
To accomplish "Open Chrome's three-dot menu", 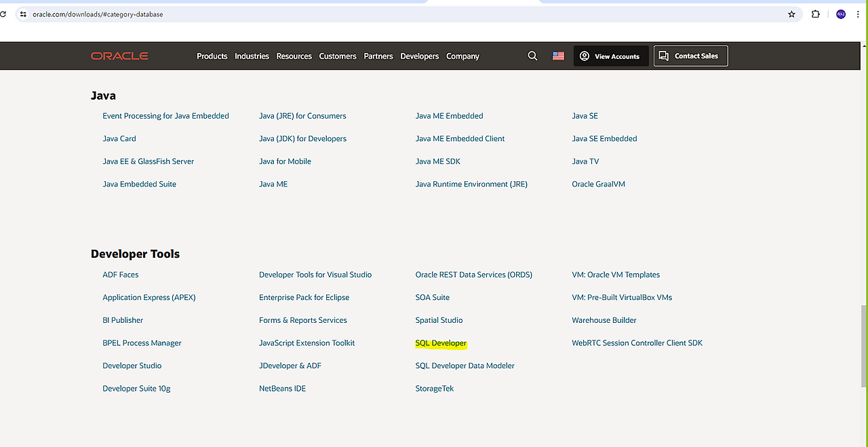I will pyautogui.click(x=858, y=14).
